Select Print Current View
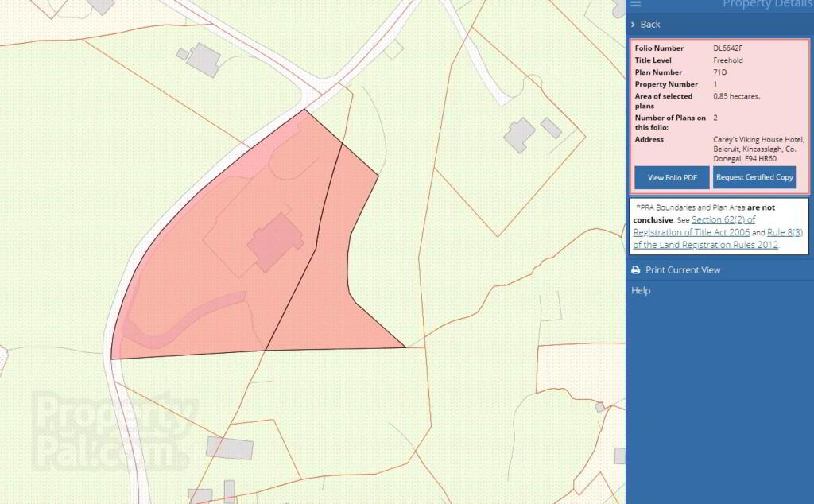 [683, 270]
